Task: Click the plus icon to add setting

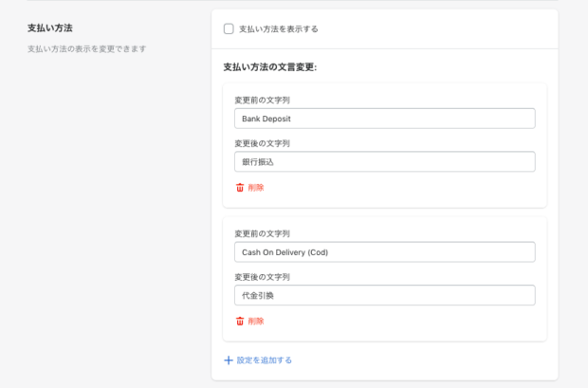Action: coord(228,360)
